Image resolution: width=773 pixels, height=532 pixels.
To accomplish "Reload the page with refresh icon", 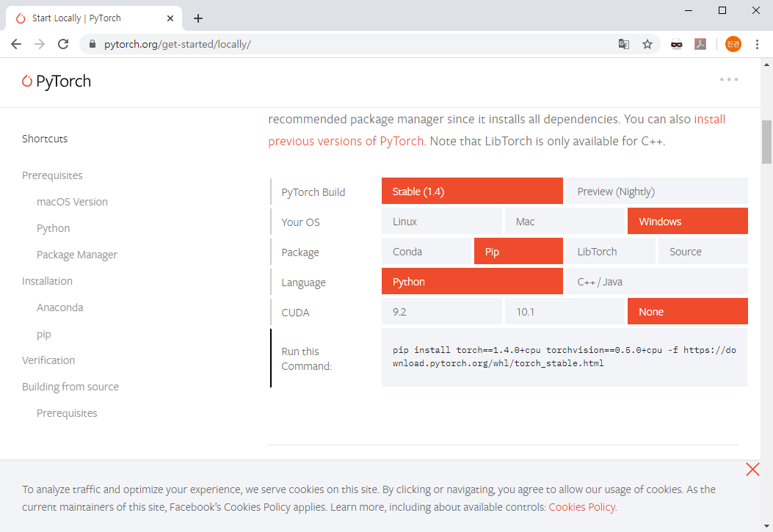I will (x=64, y=44).
